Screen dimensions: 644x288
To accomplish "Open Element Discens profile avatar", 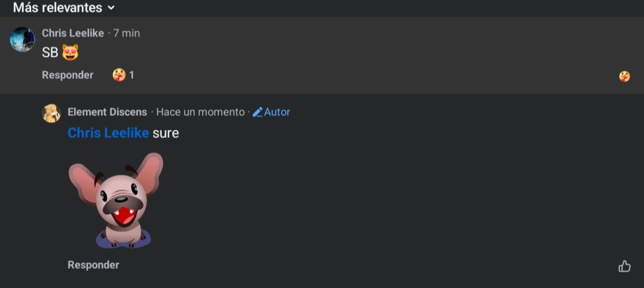I will pos(51,113).
